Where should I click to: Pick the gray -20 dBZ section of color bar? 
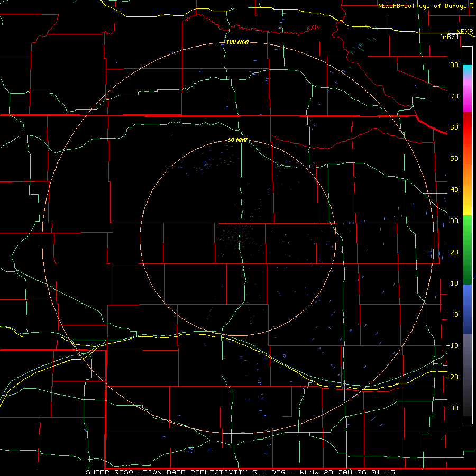(x=467, y=377)
